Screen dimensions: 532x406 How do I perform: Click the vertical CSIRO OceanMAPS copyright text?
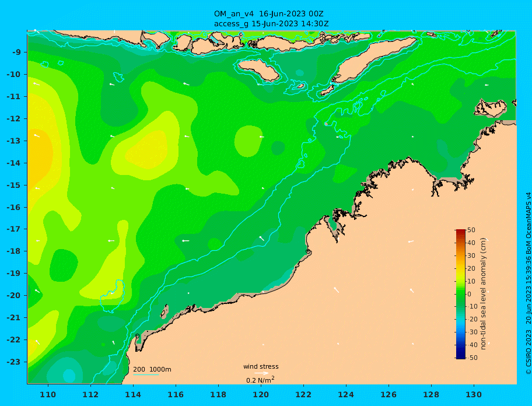pos(528,283)
